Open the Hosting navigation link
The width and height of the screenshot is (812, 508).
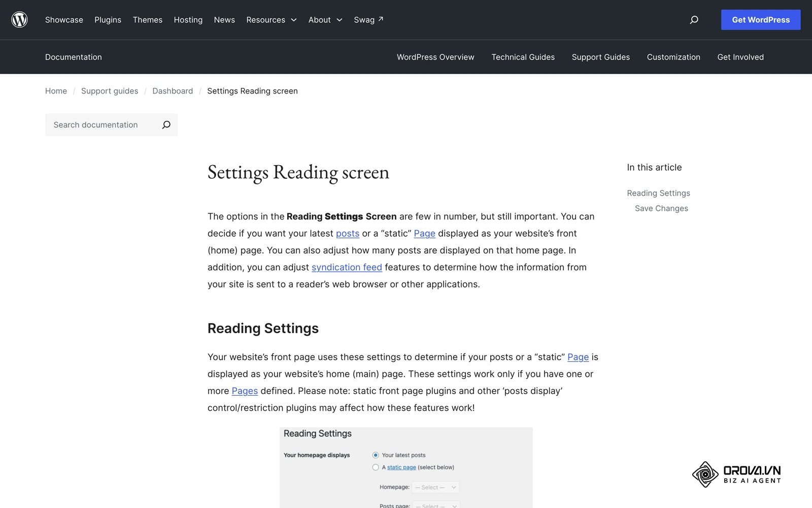188,20
